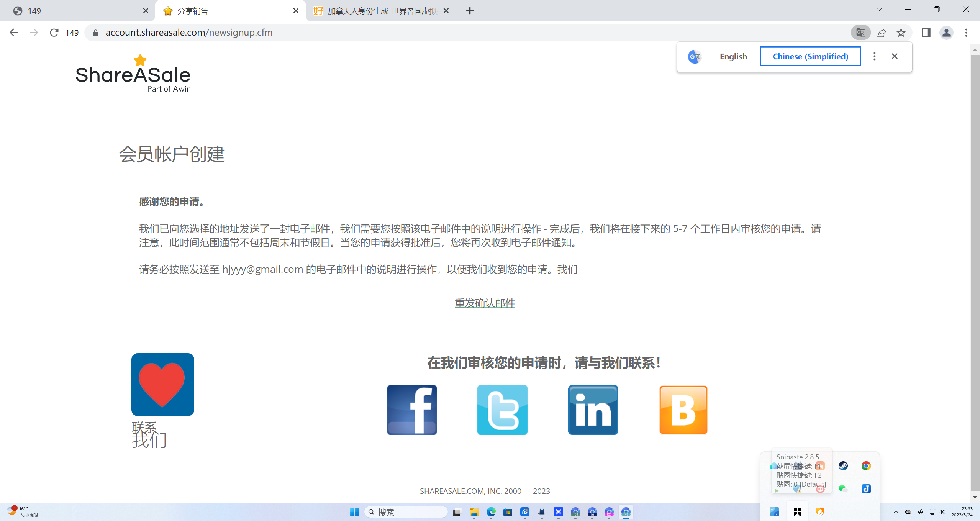Toggle the bookmark star in address bar
980x521 pixels.
point(901,33)
